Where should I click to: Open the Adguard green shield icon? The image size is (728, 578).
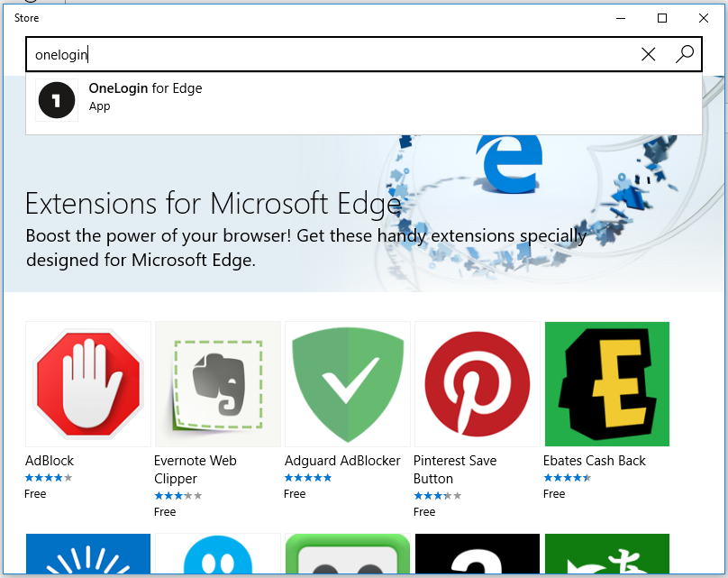click(348, 384)
